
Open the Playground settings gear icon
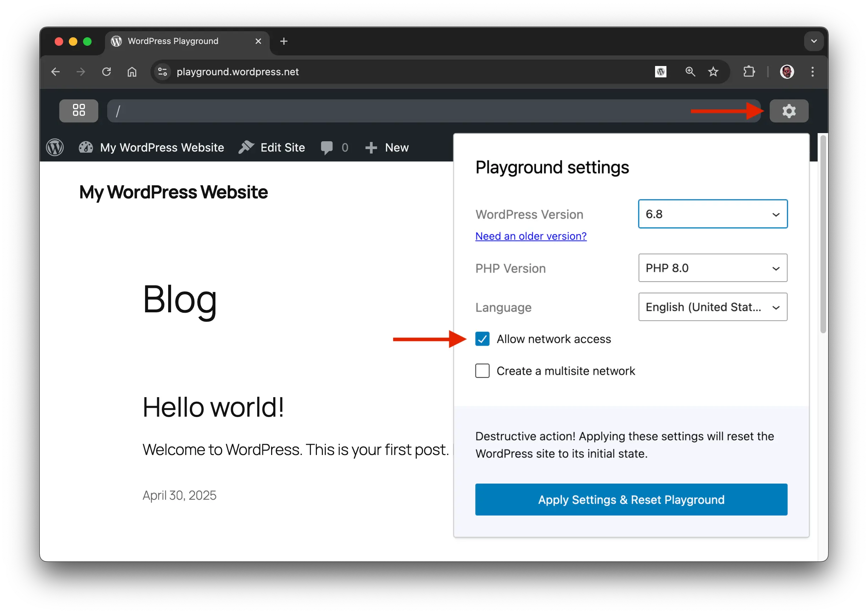(x=789, y=111)
